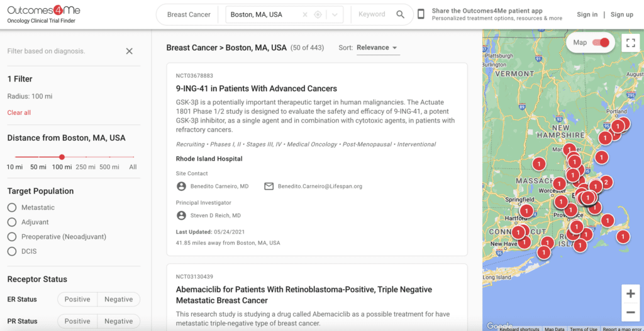Expand the location suggestions dropdown arrow
Image resolution: width=644 pixels, height=331 pixels.
pos(335,14)
